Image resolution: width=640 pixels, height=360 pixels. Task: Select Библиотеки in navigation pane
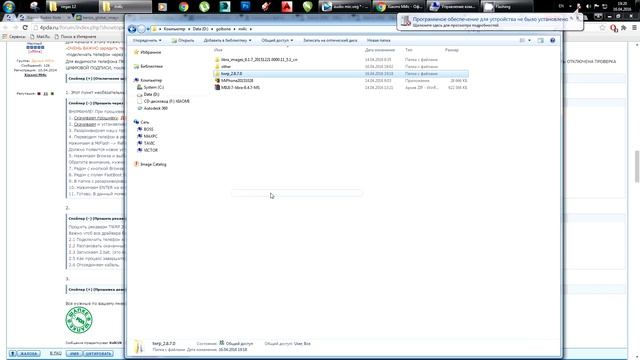[151, 66]
